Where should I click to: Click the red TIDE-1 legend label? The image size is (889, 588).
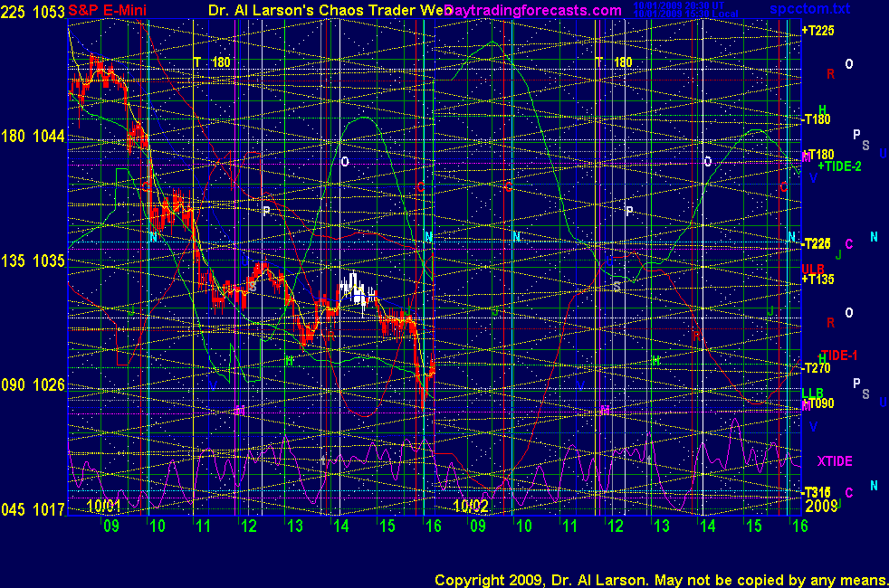[839, 356]
